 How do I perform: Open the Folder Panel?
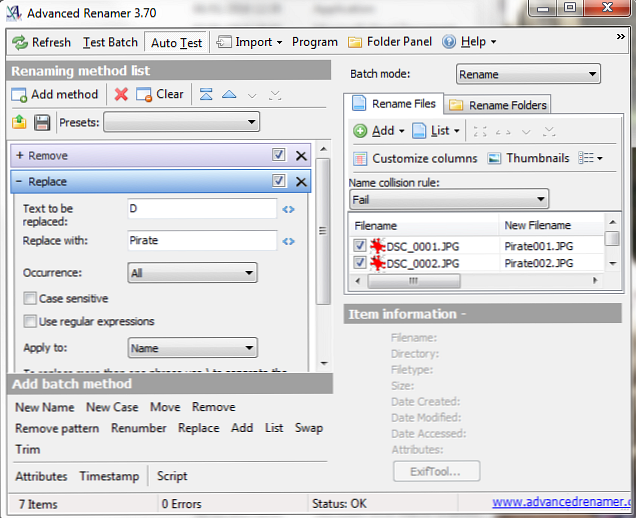point(389,42)
